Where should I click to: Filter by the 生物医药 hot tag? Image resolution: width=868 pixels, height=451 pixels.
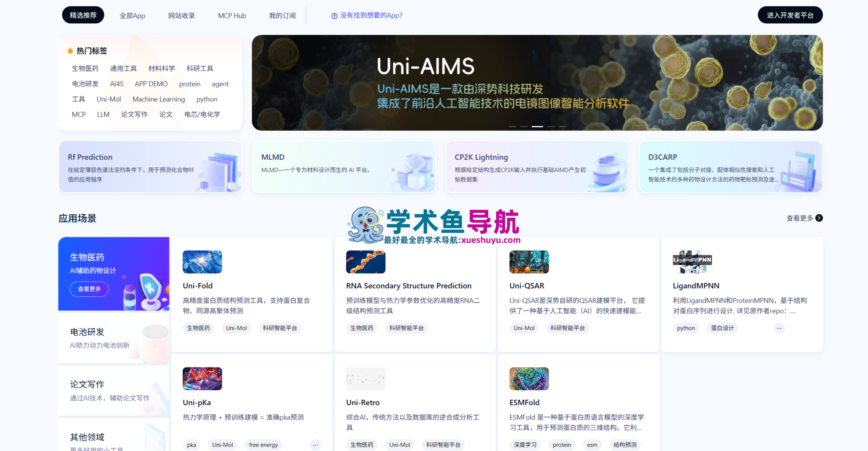pos(85,69)
